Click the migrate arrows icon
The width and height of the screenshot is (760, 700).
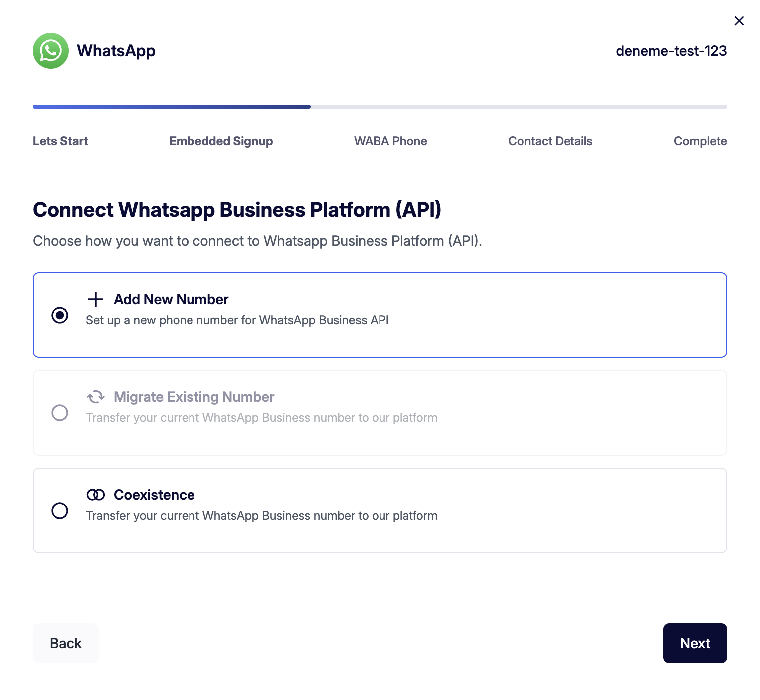tap(95, 397)
